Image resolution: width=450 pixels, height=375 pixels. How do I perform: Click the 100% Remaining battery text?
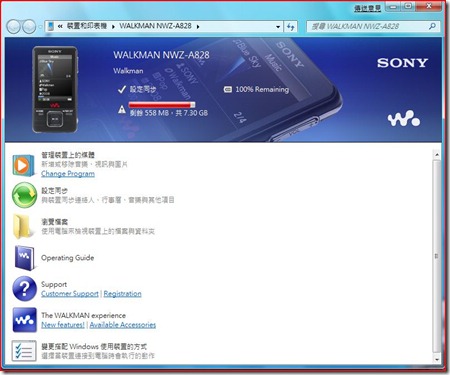(x=262, y=89)
